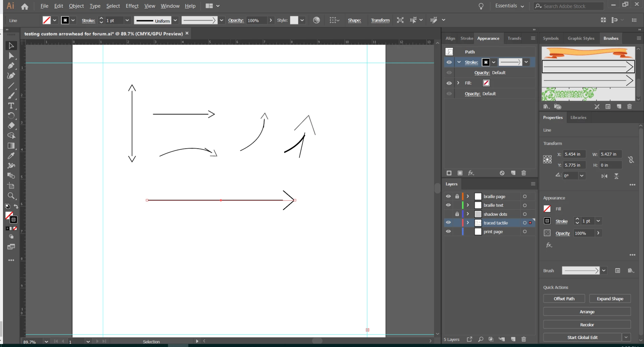Click the Arrange button

tap(587, 312)
